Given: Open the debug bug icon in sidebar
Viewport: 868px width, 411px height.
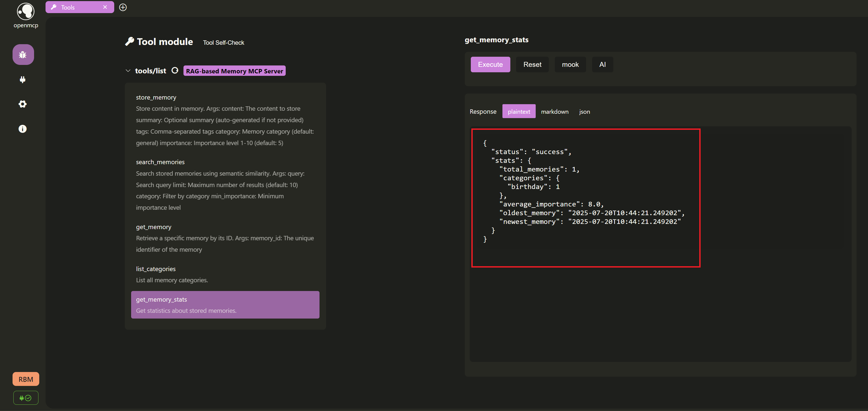Looking at the screenshot, I should pos(23,55).
